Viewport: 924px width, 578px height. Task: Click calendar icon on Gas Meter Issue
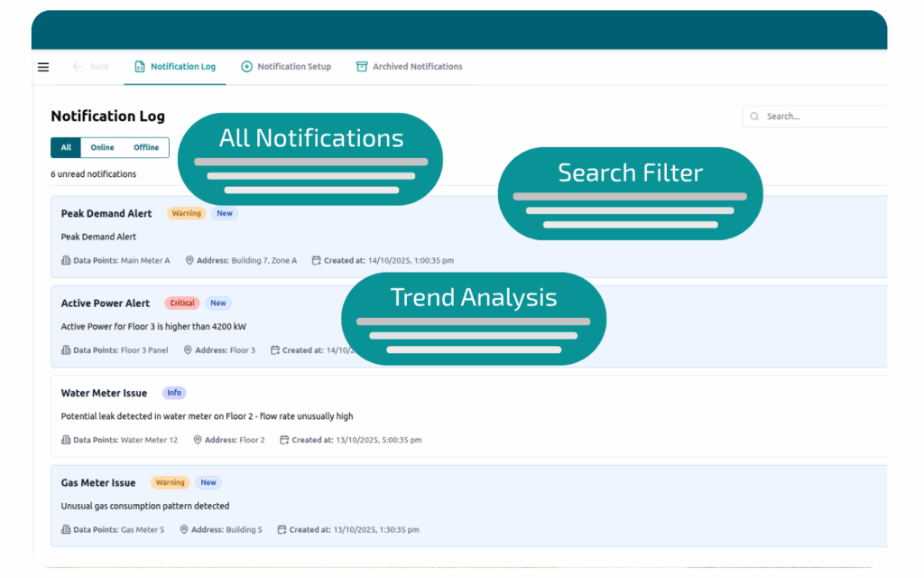(282, 530)
